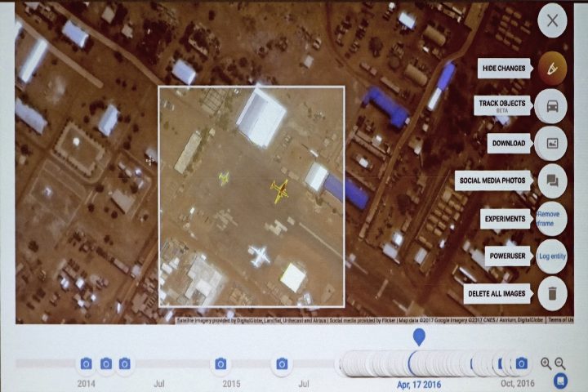
Task: Select the middle of the three 2014 camera snapshots
Action: 106,363
